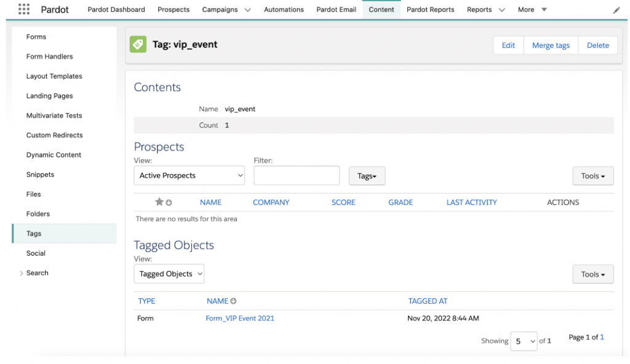This screenshot has height=364, width=630.
Task: Change the Active Prospects view selection
Action: click(x=189, y=175)
